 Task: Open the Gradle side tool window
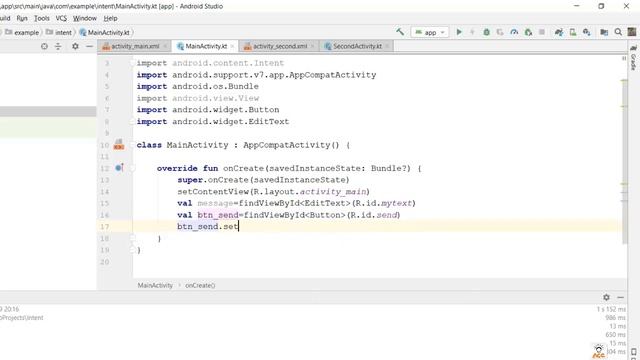tap(633, 58)
